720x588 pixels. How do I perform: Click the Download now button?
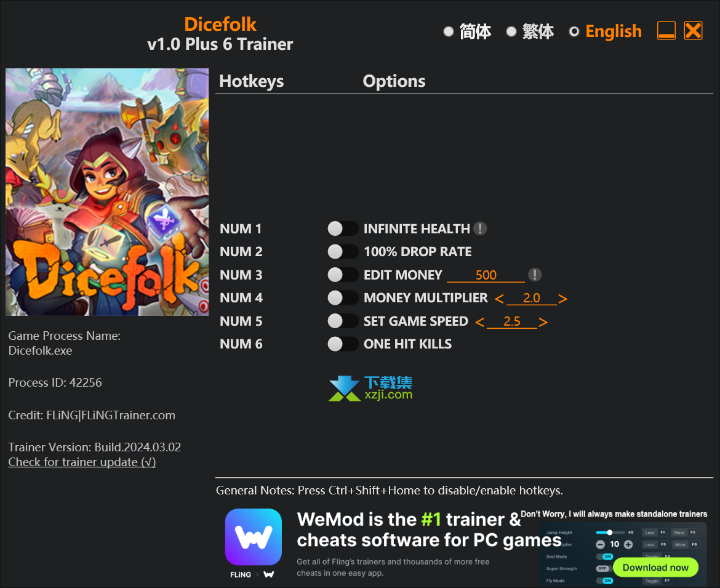(656, 567)
